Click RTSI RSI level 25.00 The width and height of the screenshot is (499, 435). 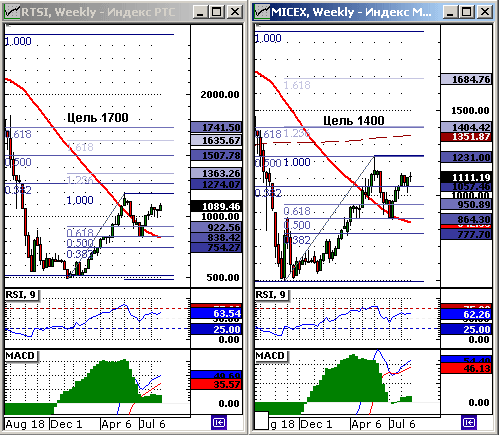tap(216, 329)
